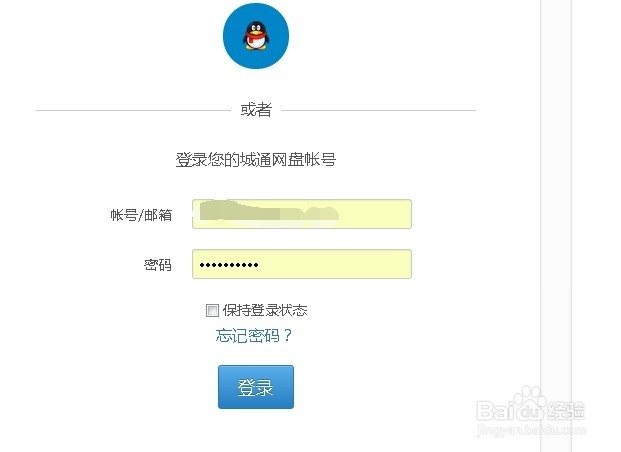Click the 或者 divider text

point(256,110)
